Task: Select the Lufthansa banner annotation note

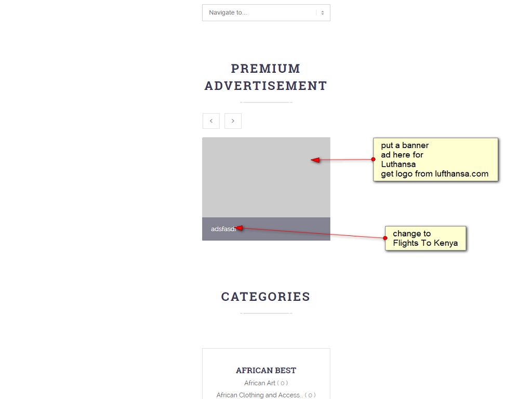Action: tap(435, 159)
